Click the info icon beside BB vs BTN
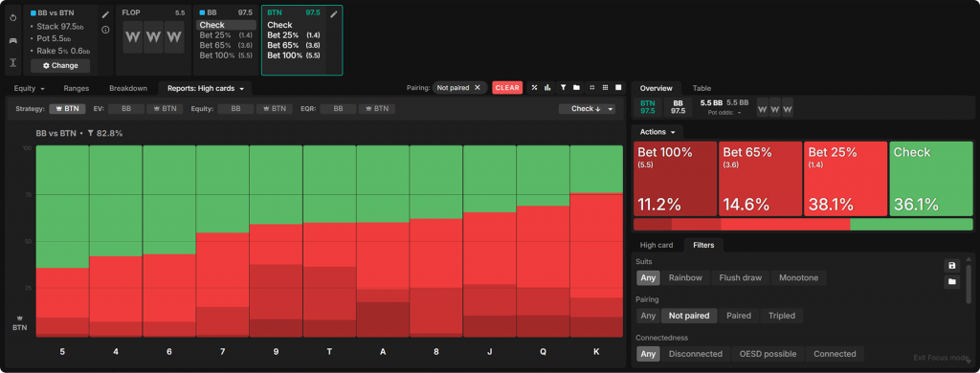Image resolution: width=980 pixels, height=373 pixels. [x=105, y=30]
